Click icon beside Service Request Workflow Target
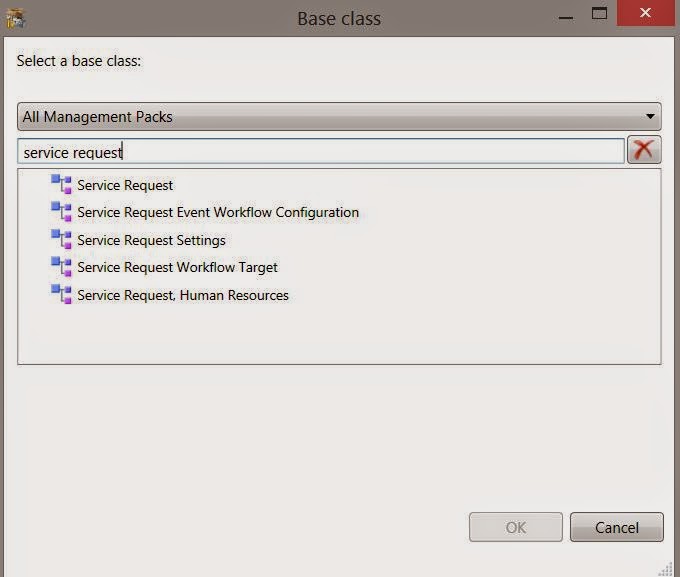This screenshot has height=577, width=680. (61, 266)
